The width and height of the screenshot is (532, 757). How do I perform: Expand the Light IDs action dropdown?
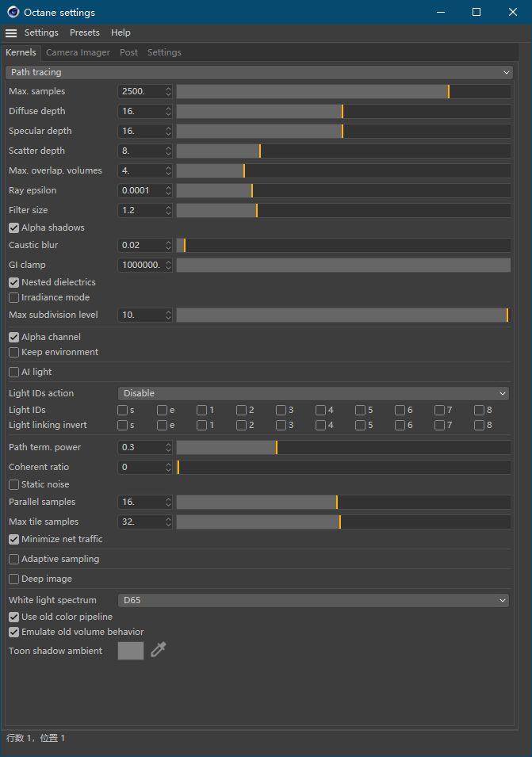tap(313, 393)
